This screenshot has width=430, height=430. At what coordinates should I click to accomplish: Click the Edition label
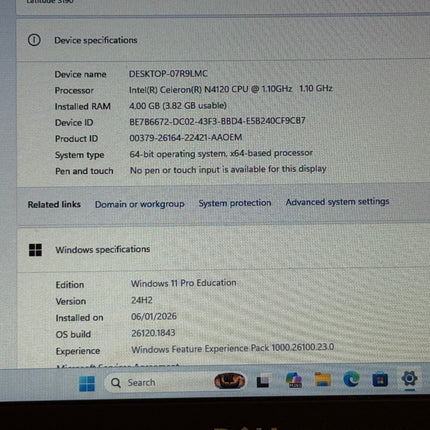point(70,285)
